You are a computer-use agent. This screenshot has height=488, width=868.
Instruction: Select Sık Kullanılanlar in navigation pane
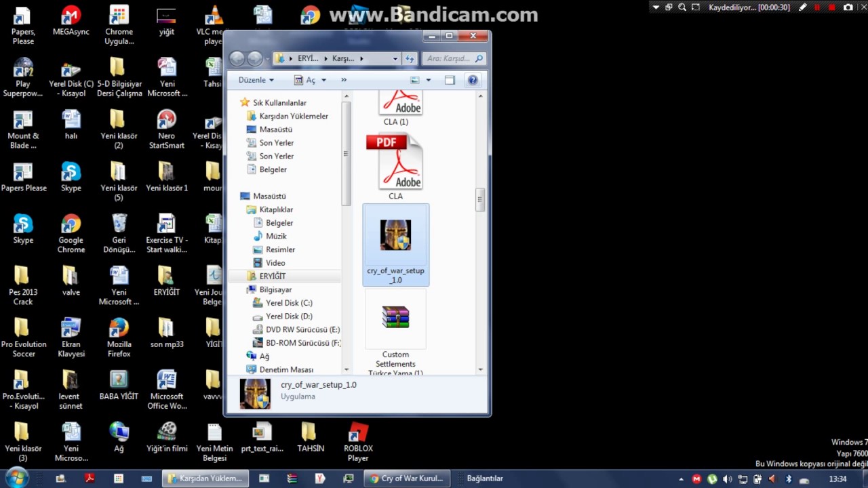coord(279,103)
